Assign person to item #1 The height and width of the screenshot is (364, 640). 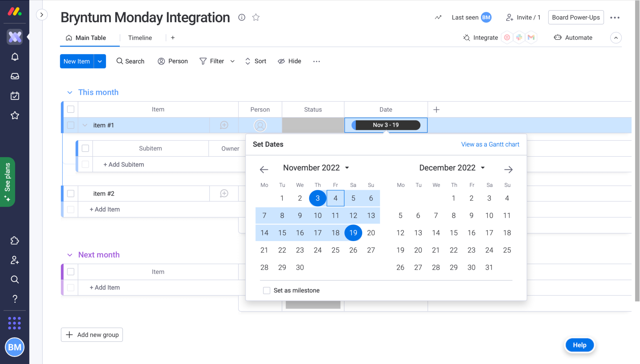tap(260, 125)
